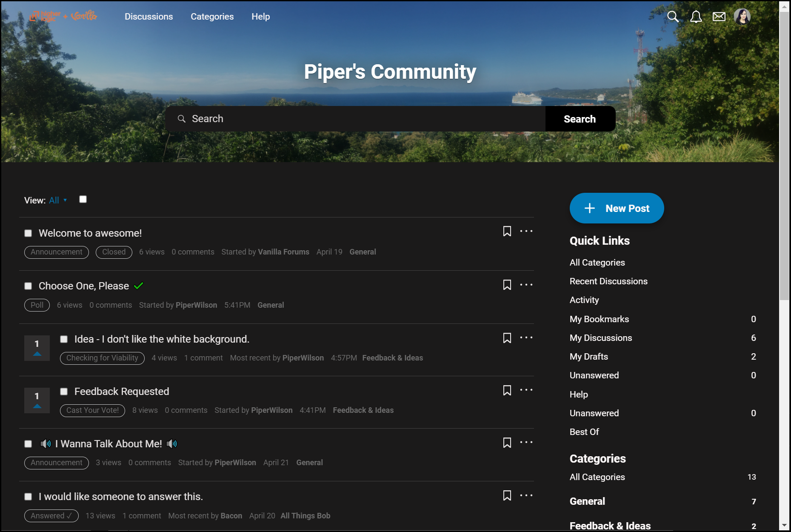The height and width of the screenshot is (532, 791).
Task: Create a New Post
Action: tap(617, 208)
